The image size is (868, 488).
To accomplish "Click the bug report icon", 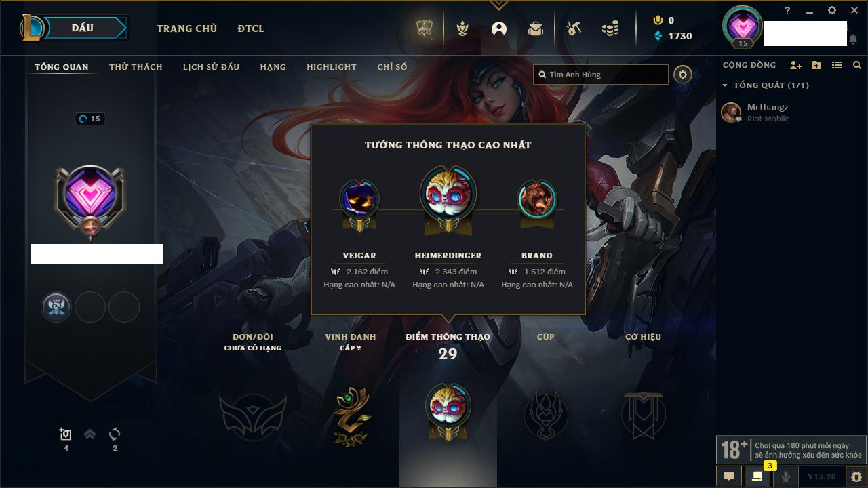I will 856,476.
